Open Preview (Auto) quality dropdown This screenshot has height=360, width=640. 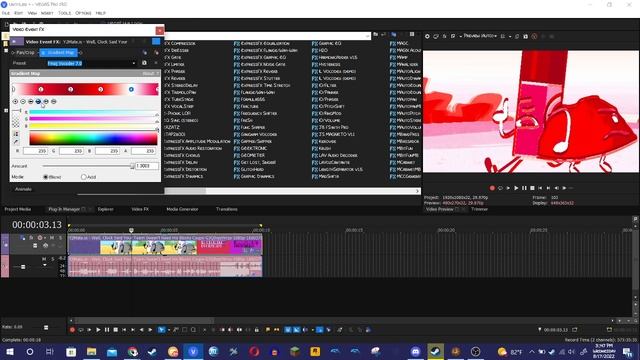point(480,36)
